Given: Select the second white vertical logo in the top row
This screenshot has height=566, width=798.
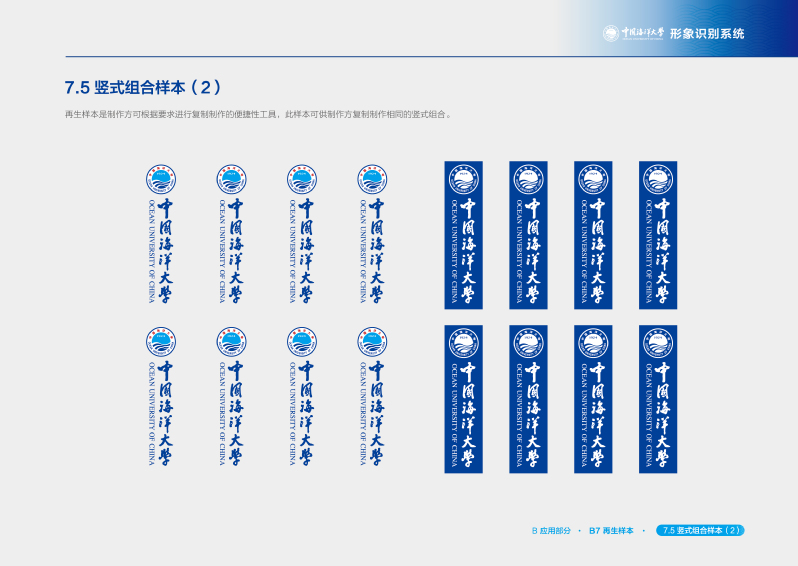Looking at the screenshot, I should [231, 234].
